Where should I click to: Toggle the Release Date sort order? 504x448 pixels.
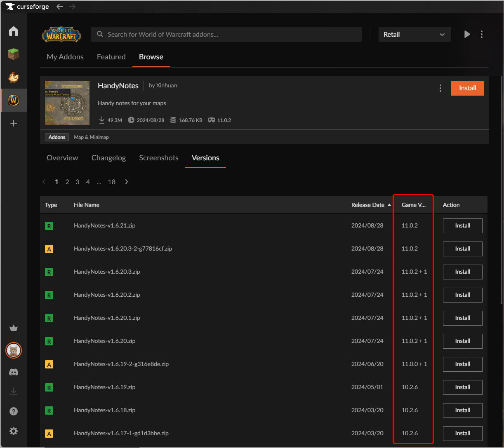pyautogui.click(x=370, y=204)
